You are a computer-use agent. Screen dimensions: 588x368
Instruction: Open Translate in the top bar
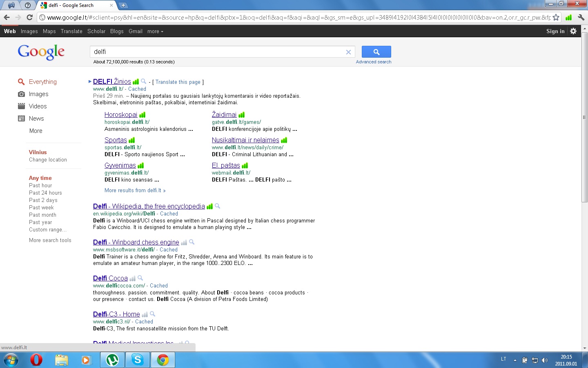click(x=71, y=31)
